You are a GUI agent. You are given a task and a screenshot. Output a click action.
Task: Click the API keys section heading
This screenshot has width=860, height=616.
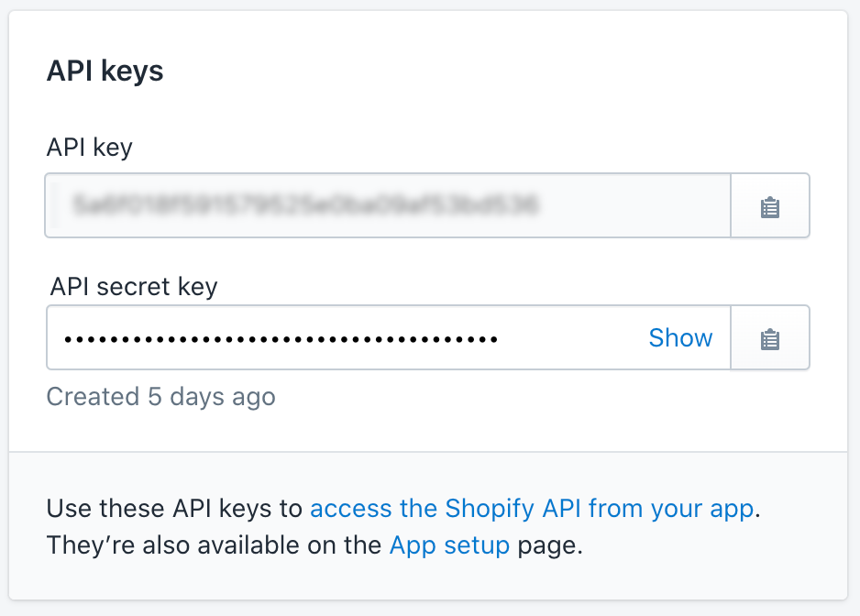(105, 70)
